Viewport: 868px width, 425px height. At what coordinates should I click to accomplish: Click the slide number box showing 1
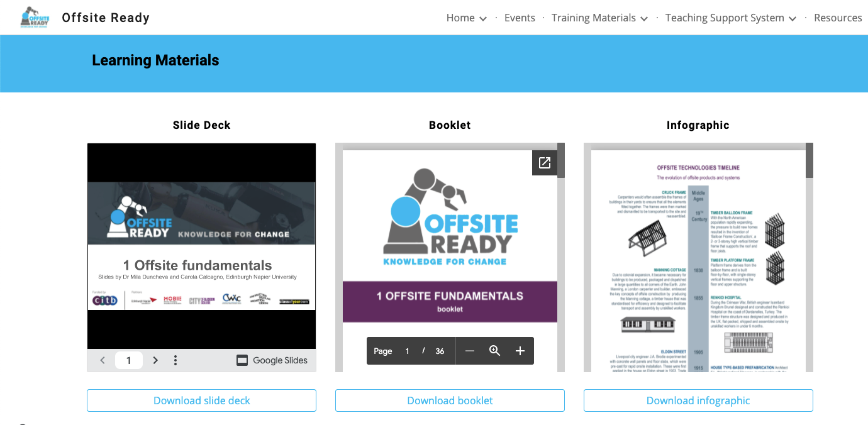point(129,360)
